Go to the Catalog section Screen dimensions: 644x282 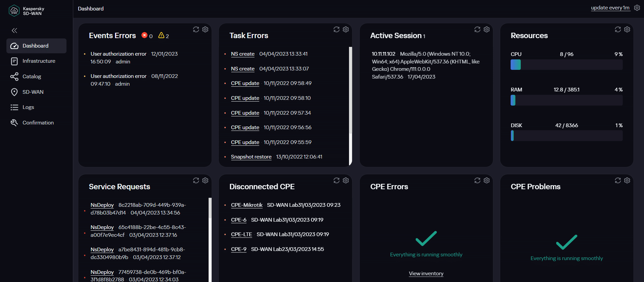tap(32, 77)
